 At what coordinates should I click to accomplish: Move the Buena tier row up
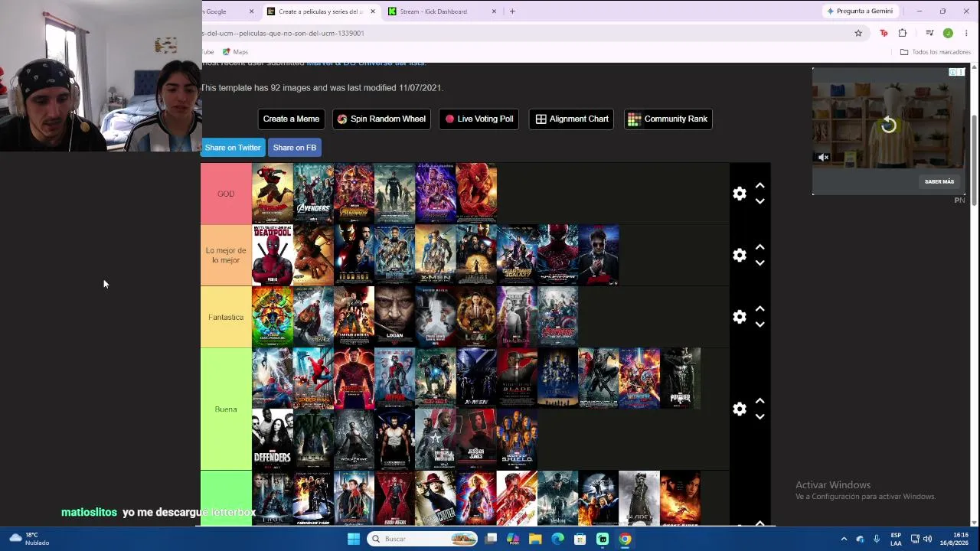point(759,400)
